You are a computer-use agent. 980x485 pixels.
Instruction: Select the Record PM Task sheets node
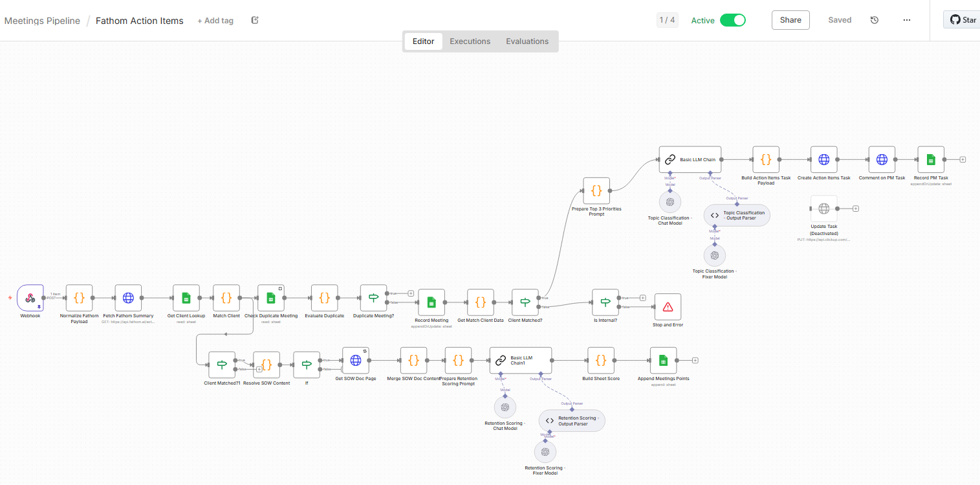(x=931, y=159)
